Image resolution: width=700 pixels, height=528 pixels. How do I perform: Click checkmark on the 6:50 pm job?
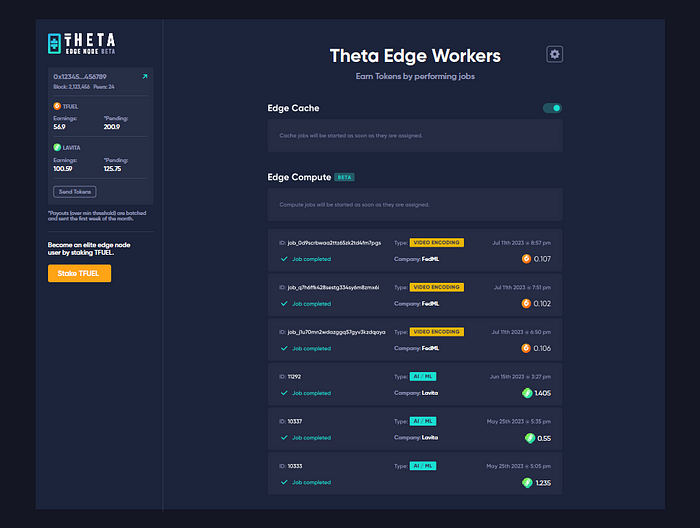click(x=284, y=348)
